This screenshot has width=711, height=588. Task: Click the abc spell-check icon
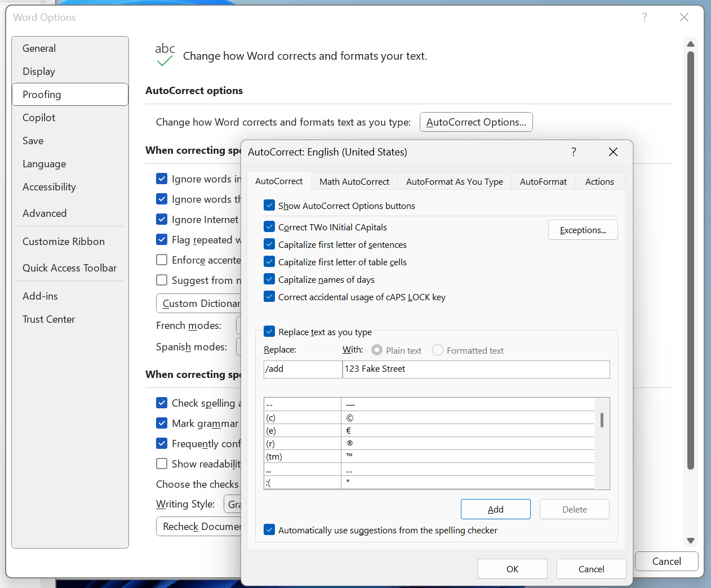(x=165, y=54)
